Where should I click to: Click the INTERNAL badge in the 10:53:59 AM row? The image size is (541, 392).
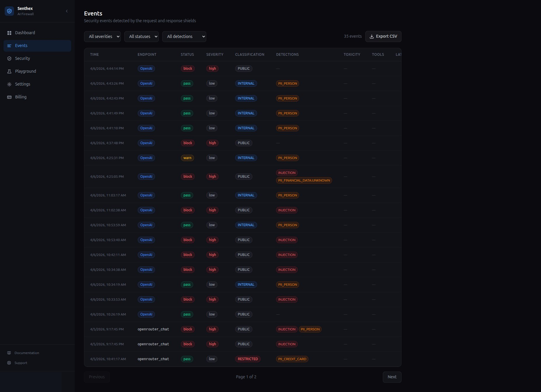[x=246, y=225]
